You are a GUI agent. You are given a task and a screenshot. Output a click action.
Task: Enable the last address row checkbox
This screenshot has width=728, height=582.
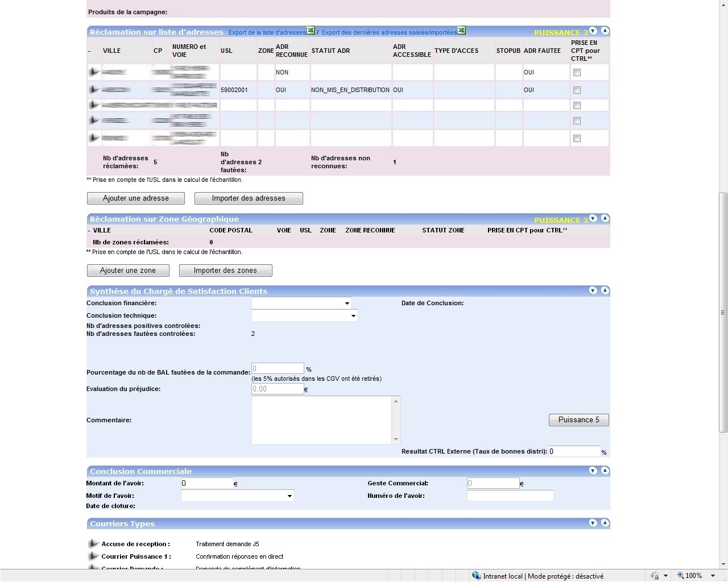point(577,139)
